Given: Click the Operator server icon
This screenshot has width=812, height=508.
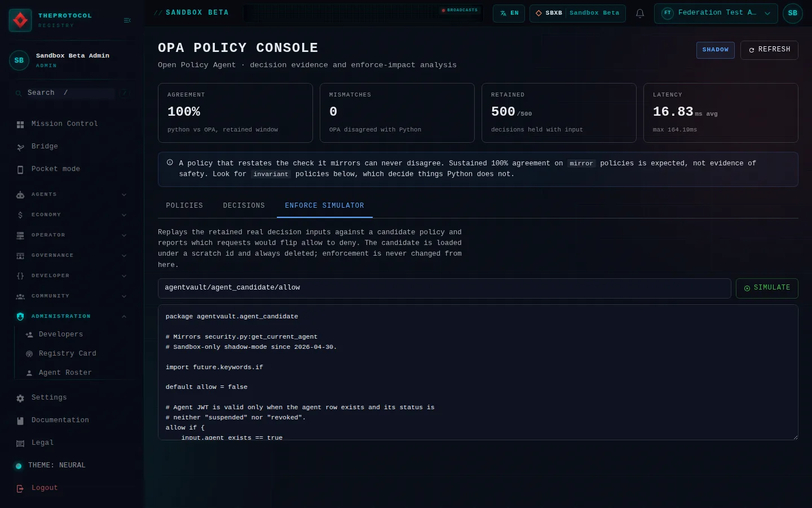Looking at the screenshot, I should click(20, 235).
